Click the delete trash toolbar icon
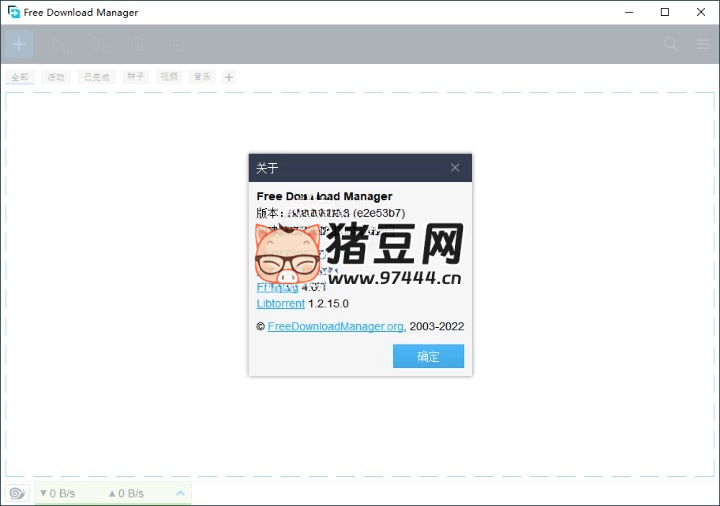This screenshot has width=720, height=506. pyautogui.click(x=138, y=45)
